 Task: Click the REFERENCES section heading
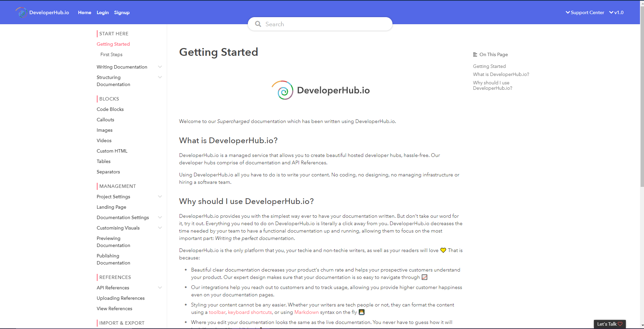click(x=115, y=277)
